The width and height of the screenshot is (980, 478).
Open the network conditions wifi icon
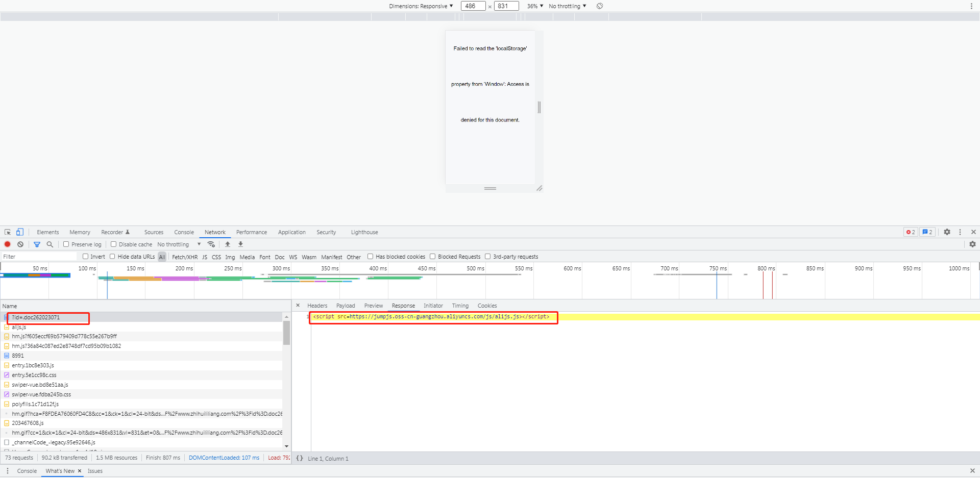(211, 244)
